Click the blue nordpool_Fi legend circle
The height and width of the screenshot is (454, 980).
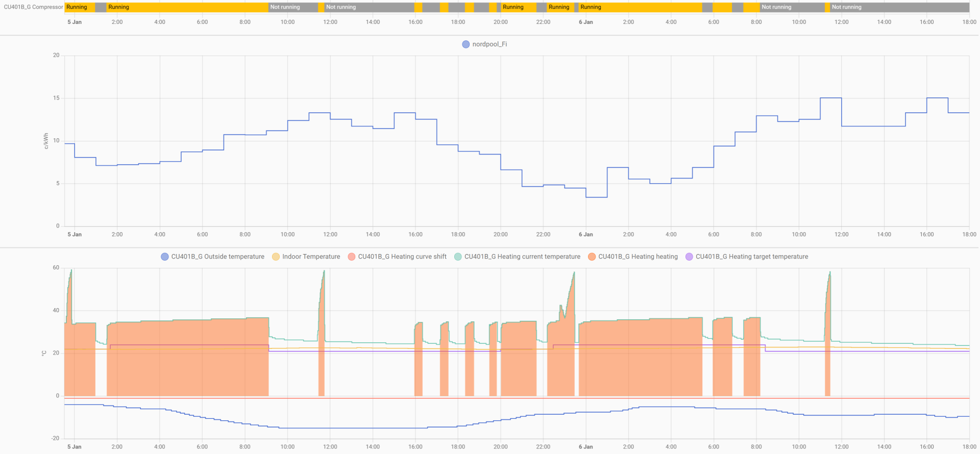tap(465, 44)
